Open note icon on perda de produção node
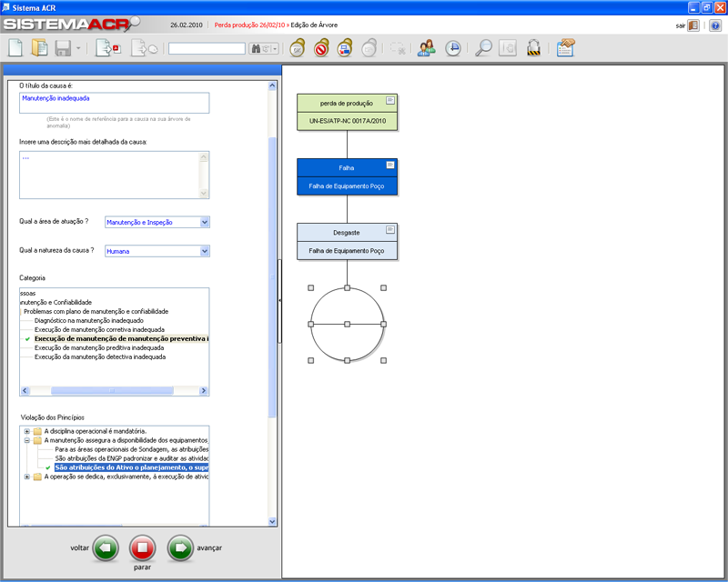This screenshot has height=582, width=728. coord(390,100)
